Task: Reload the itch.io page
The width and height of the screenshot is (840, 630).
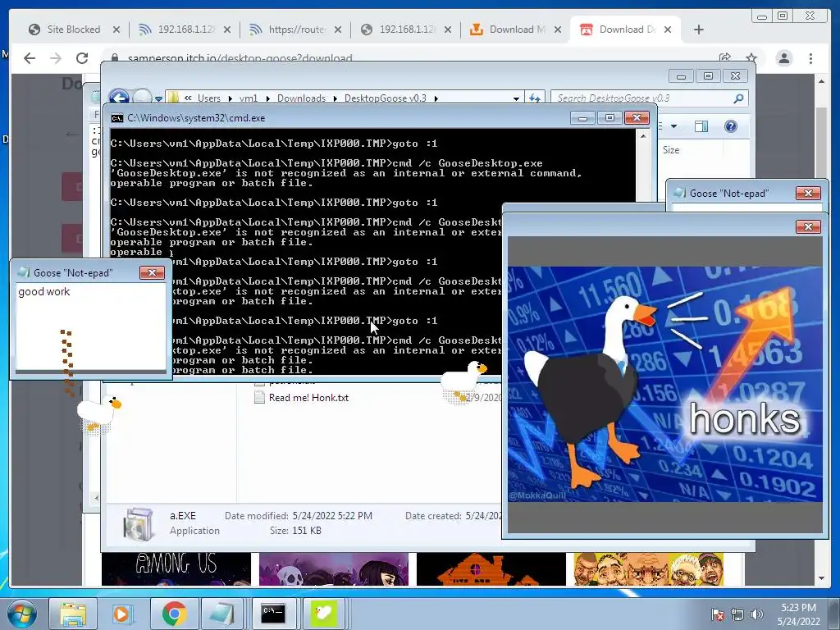Action: [x=82, y=58]
